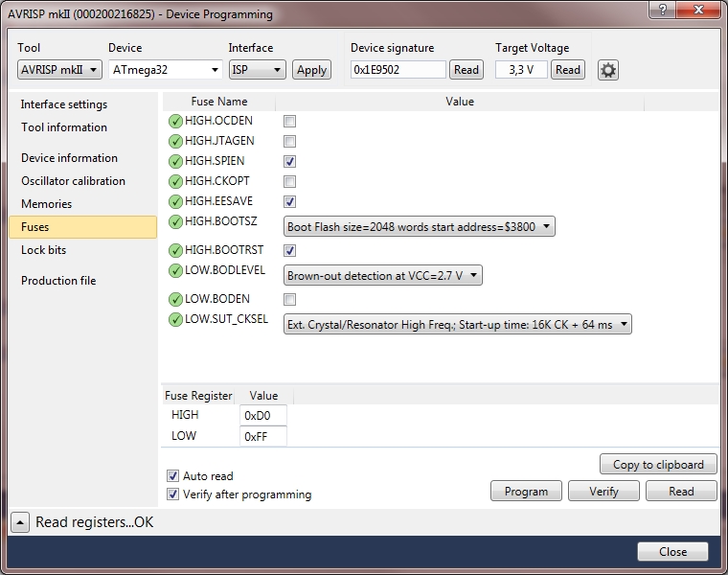Image resolution: width=728 pixels, height=575 pixels.
Task: Enable the HIGH.OCDEN fuse checkbox
Action: click(x=289, y=121)
